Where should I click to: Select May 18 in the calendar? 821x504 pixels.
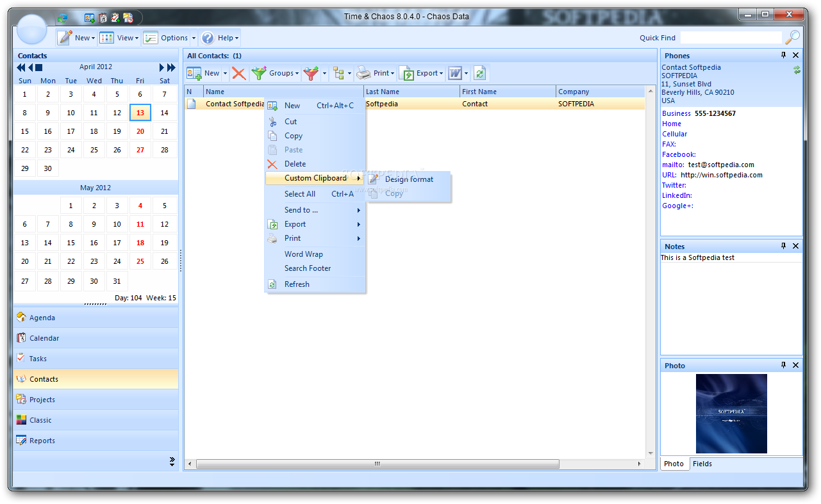[140, 243]
